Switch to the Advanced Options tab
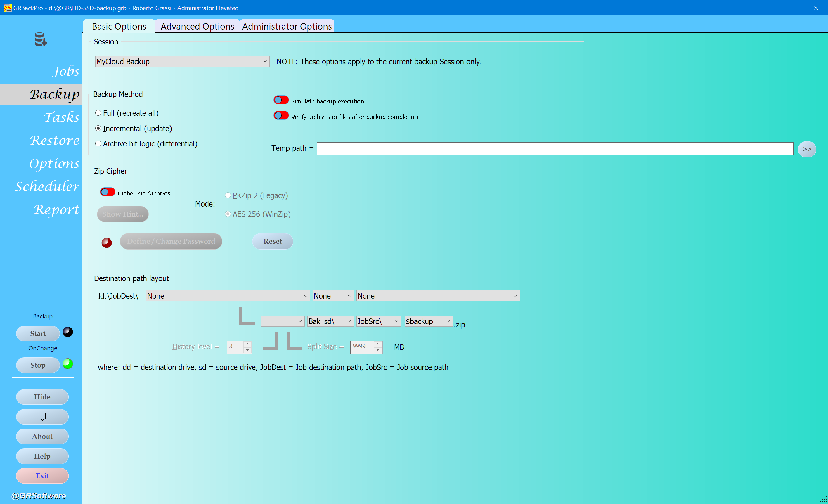This screenshot has height=504, width=828. coord(197,26)
